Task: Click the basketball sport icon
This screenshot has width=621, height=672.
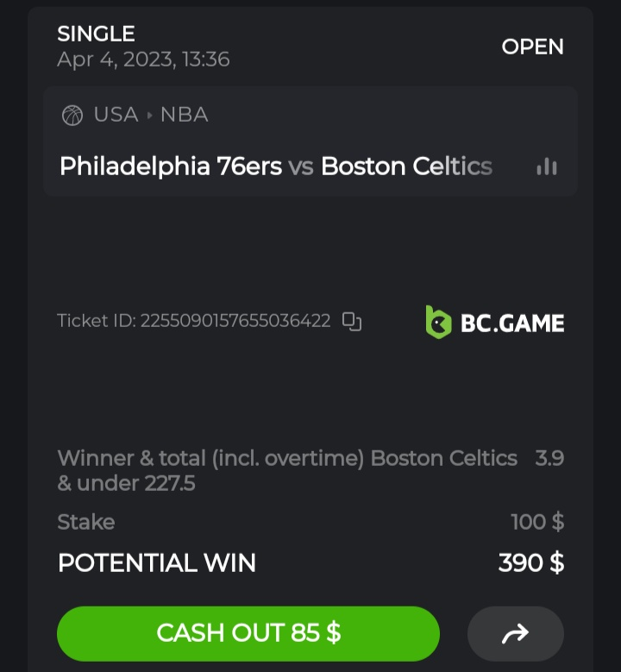Action: click(72, 116)
